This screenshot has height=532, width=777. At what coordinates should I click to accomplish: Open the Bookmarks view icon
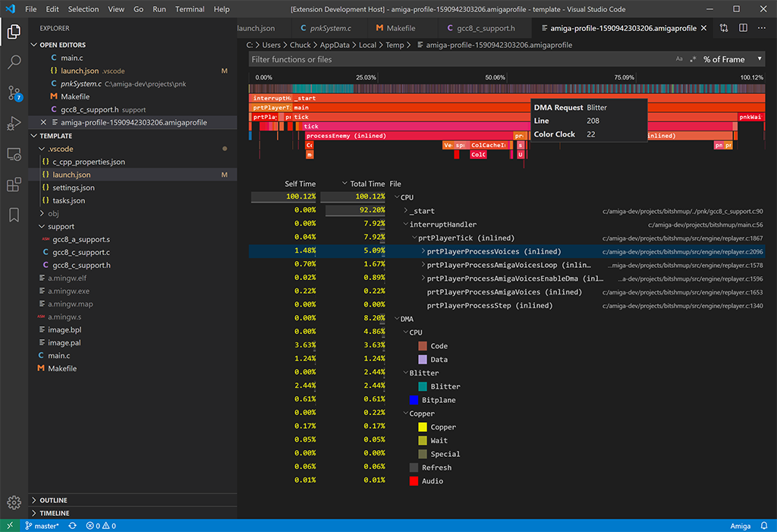coord(14,215)
